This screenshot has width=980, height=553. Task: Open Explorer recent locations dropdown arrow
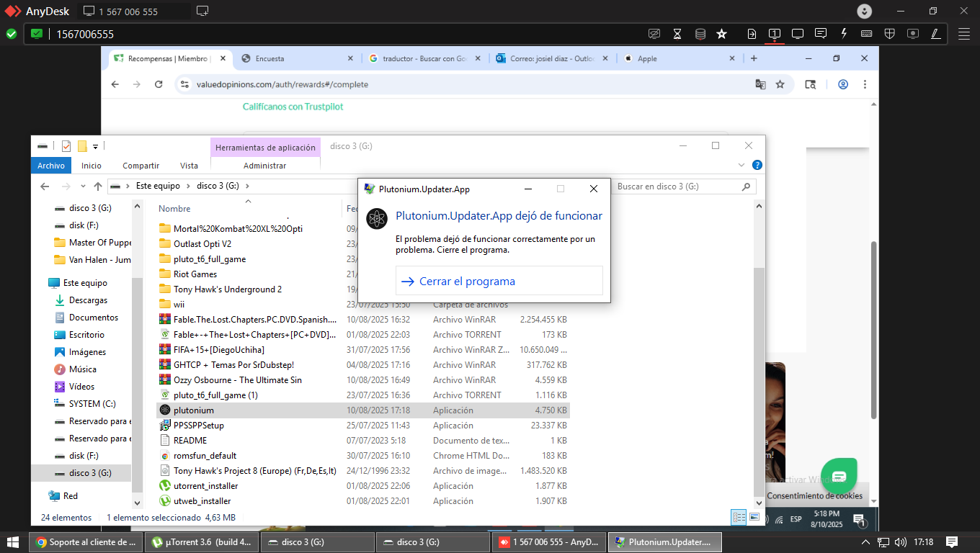[x=82, y=186]
